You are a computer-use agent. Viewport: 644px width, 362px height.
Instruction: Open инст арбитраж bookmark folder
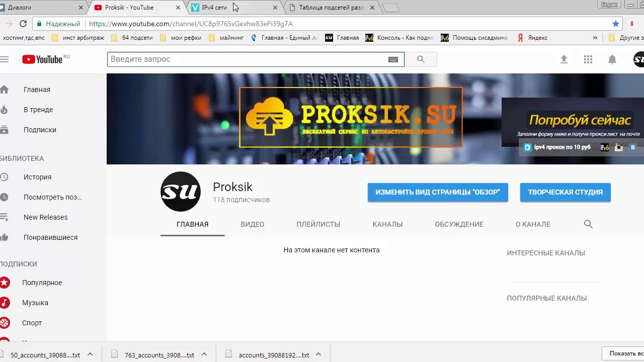[x=78, y=38]
